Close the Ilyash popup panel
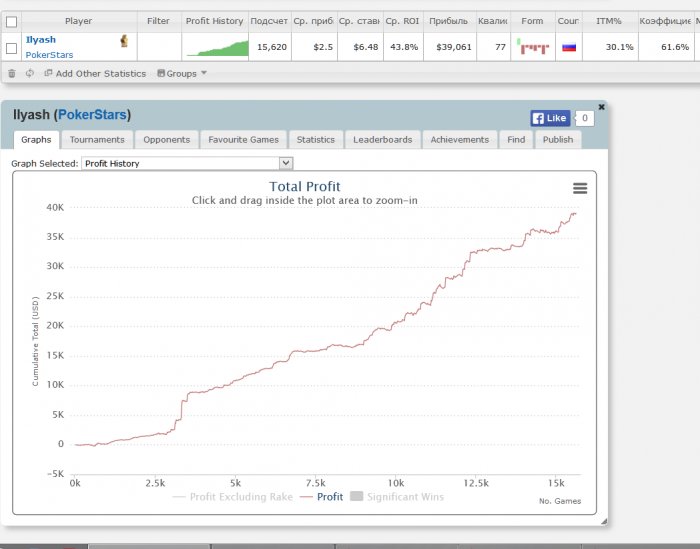This screenshot has height=549, width=700. [x=601, y=106]
